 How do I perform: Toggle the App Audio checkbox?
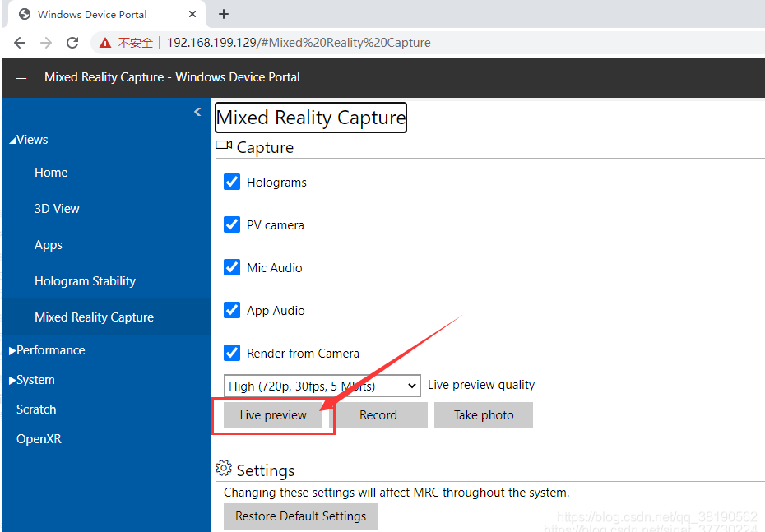pos(232,310)
